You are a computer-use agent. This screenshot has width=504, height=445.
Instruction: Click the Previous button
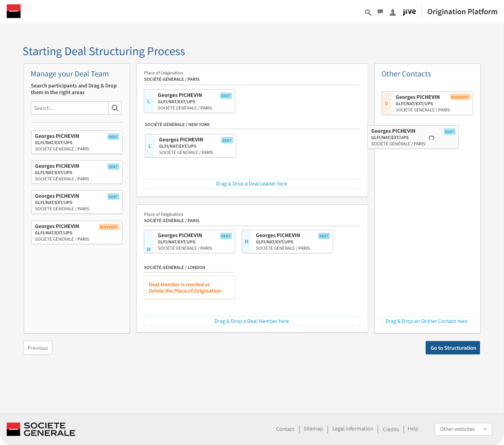(x=38, y=348)
